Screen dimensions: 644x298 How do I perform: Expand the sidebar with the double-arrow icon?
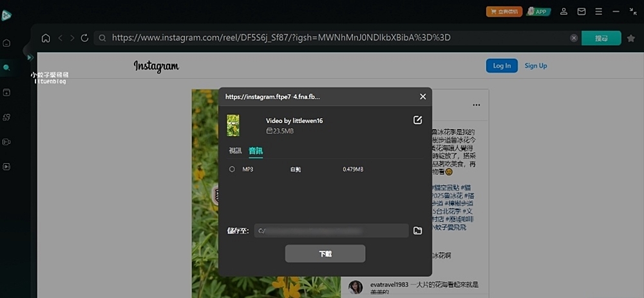point(30,57)
